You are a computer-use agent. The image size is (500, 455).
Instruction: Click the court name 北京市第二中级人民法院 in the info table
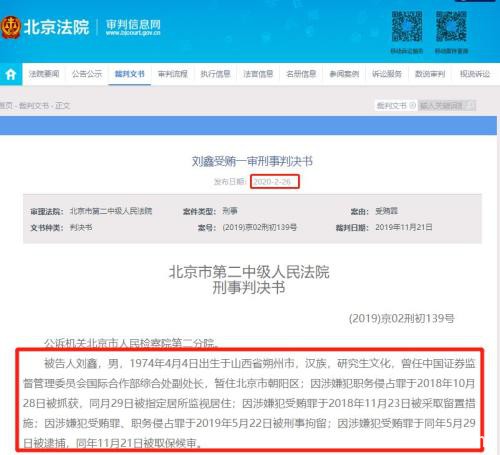click(x=111, y=211)
